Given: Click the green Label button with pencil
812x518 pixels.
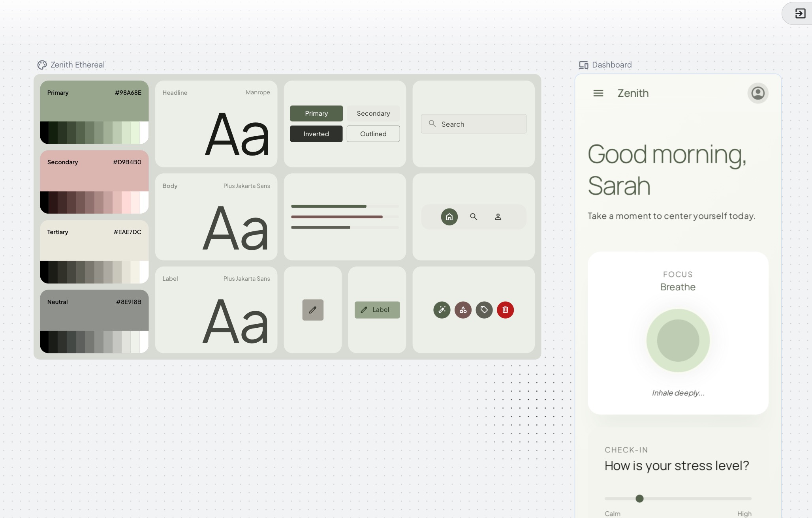Looking at the screenshot, I should pyautogui.click(x=377, y=310).
